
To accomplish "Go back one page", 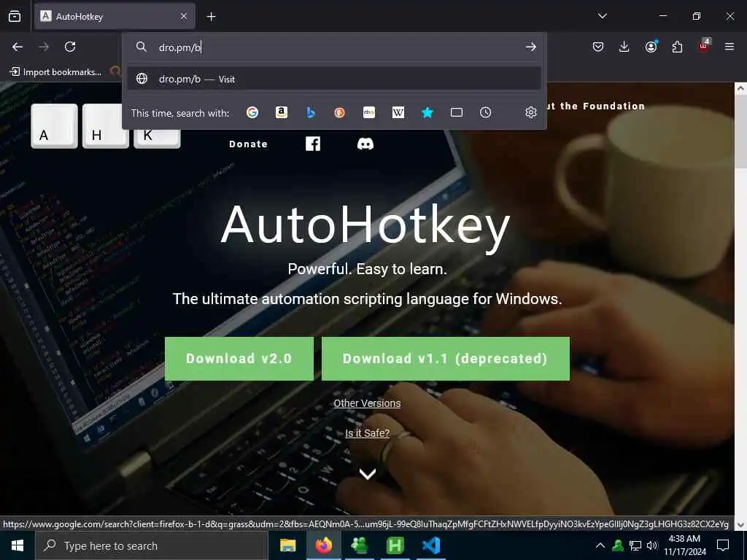I will [x=18, y=47].
